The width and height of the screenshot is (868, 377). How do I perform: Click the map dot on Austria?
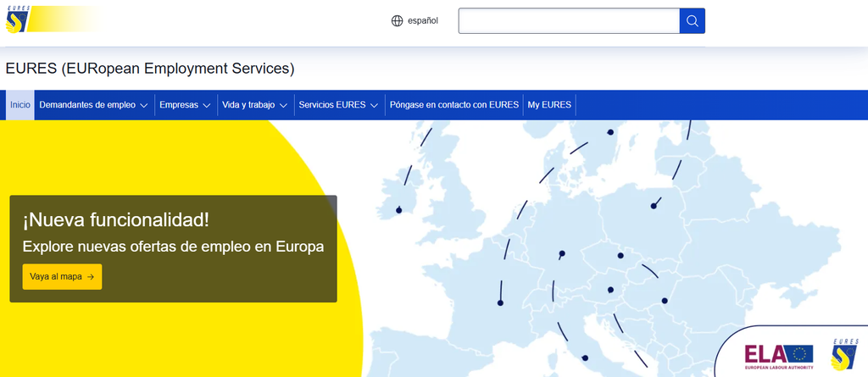coord(610,290)
